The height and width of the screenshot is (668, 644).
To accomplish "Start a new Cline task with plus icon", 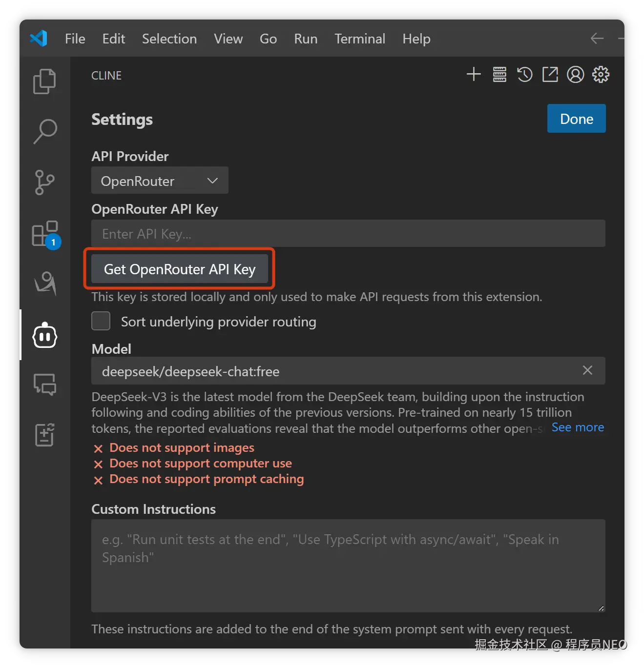I will click(474, 75).
